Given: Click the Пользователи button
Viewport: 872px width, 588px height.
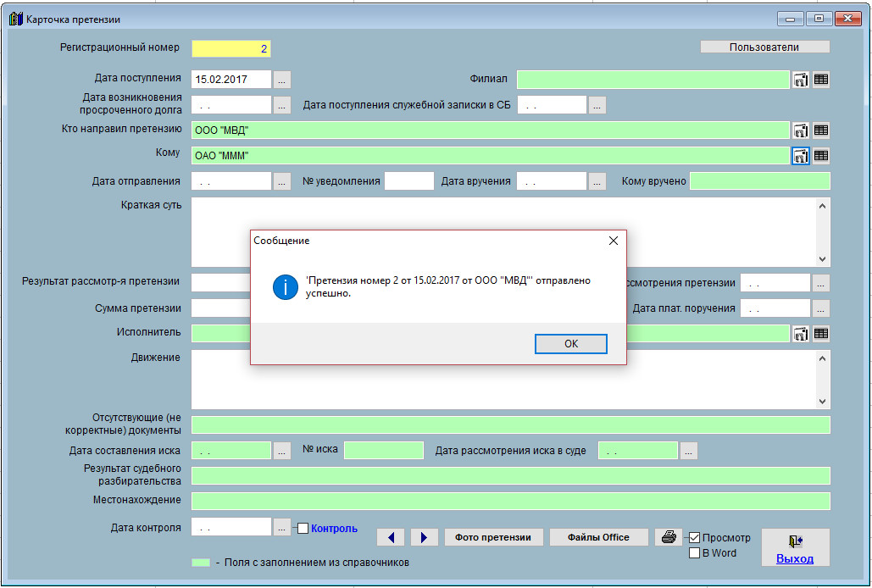Looking at the screenshot, I should coord(764,47).
